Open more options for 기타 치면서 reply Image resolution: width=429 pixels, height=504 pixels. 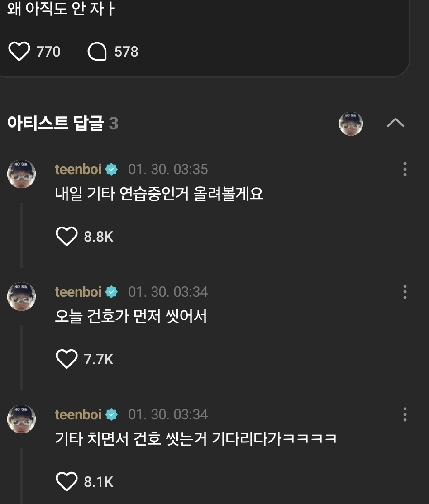405,414
